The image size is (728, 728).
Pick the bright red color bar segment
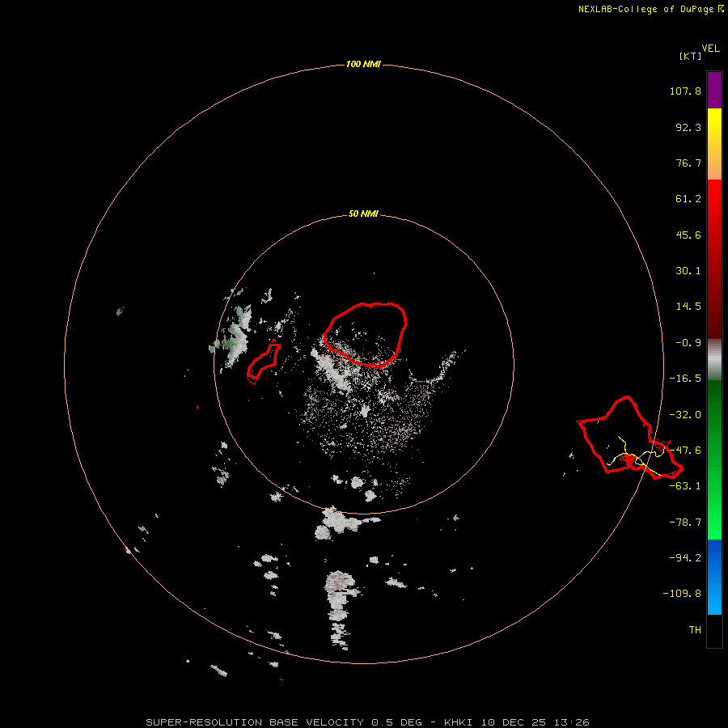click(714, 259)
